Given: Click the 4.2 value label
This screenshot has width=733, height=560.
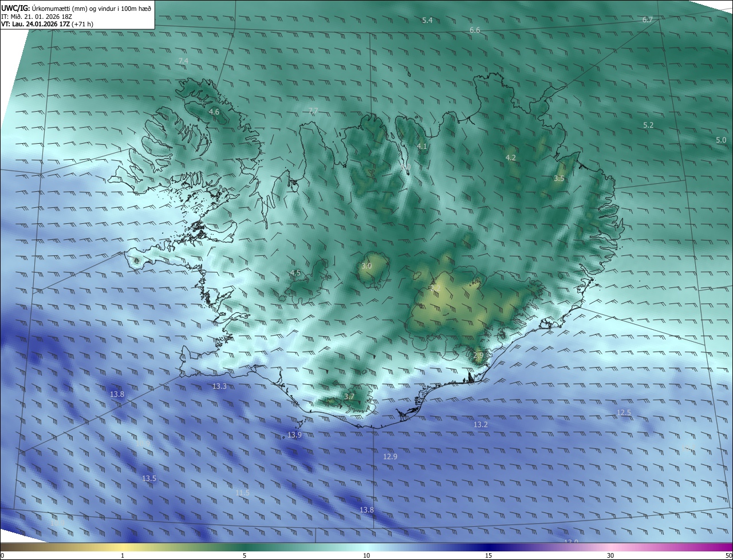Looking at the screenshot, I should (511, 157).
